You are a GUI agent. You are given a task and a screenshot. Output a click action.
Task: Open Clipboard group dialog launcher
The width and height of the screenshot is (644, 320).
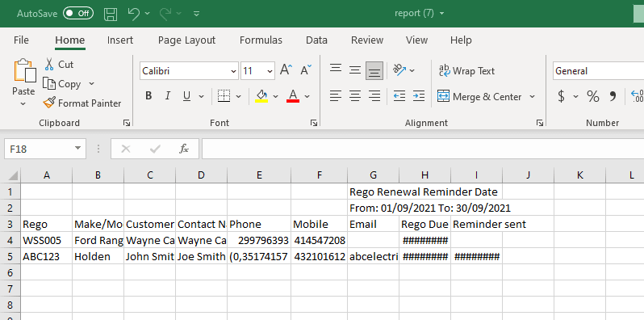click(x=127, y=123)
